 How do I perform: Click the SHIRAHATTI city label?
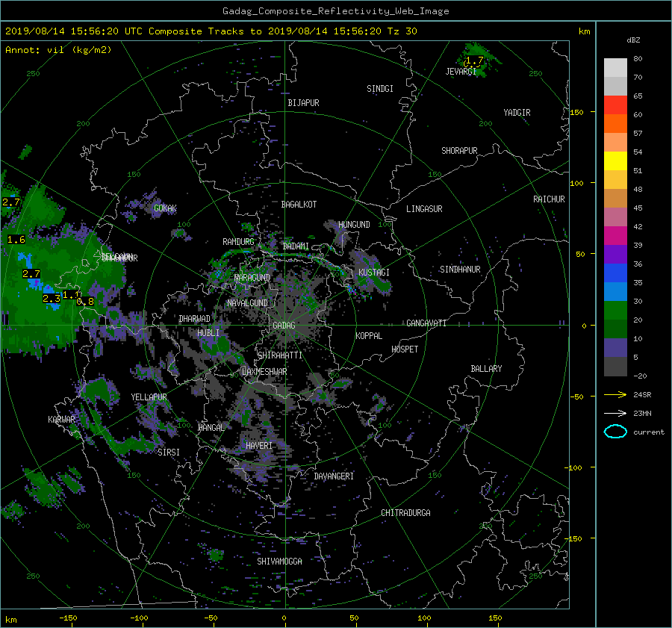pyautogui.click(x=280, y=355)
